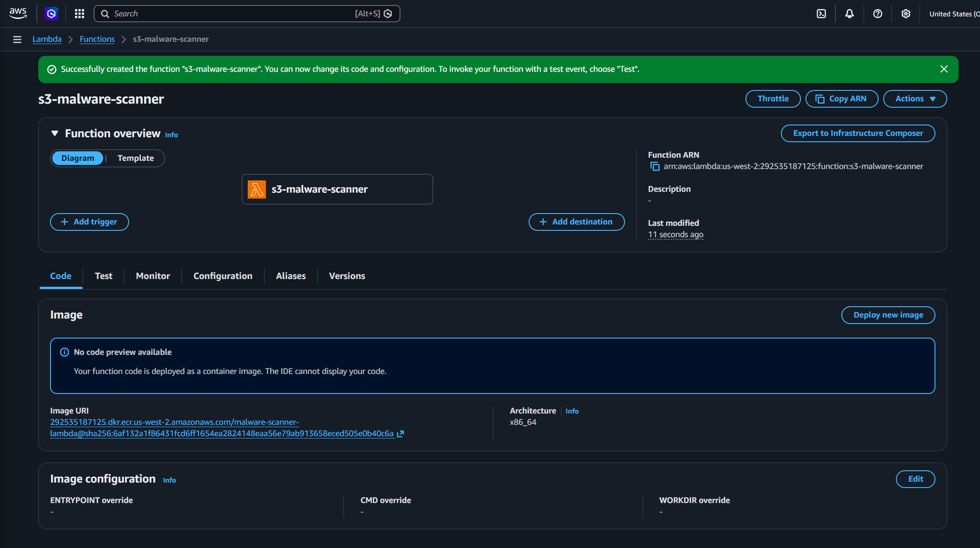
Task: Click the WORKDIR override label
Action: pos(695,500)
